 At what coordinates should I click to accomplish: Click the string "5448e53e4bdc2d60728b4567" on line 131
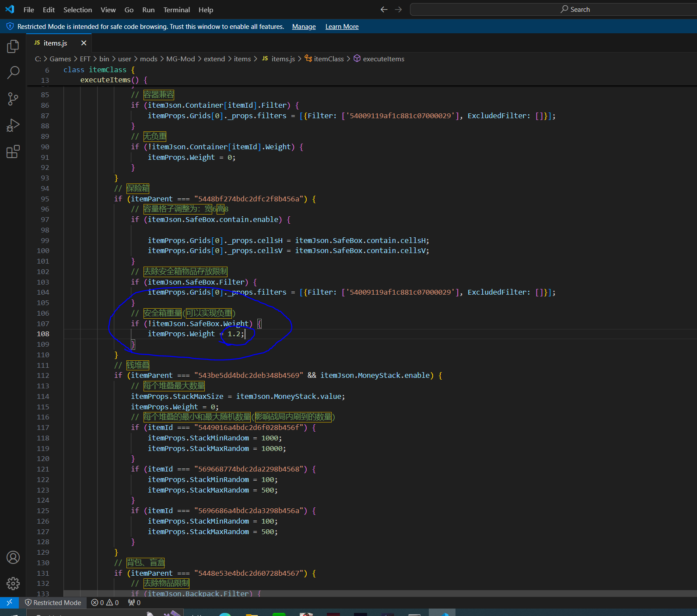point(249,574)
